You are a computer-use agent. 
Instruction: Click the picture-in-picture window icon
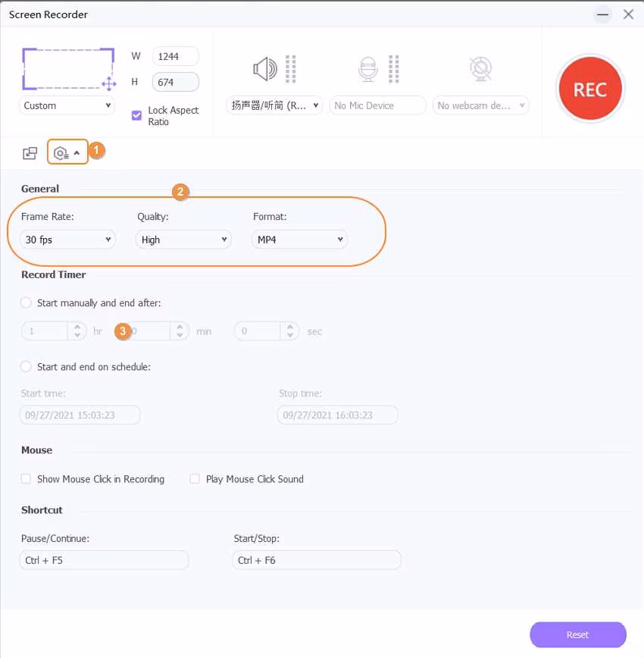coord(30,153)
